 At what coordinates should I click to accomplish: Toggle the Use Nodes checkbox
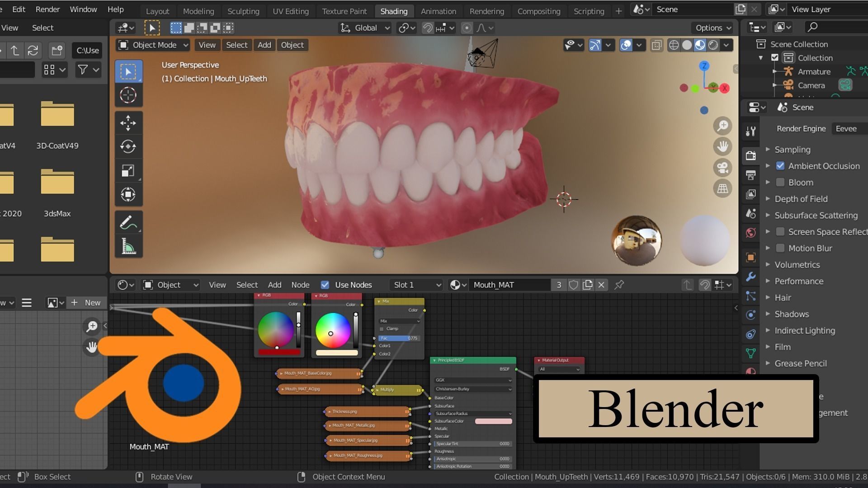(325, 285)
